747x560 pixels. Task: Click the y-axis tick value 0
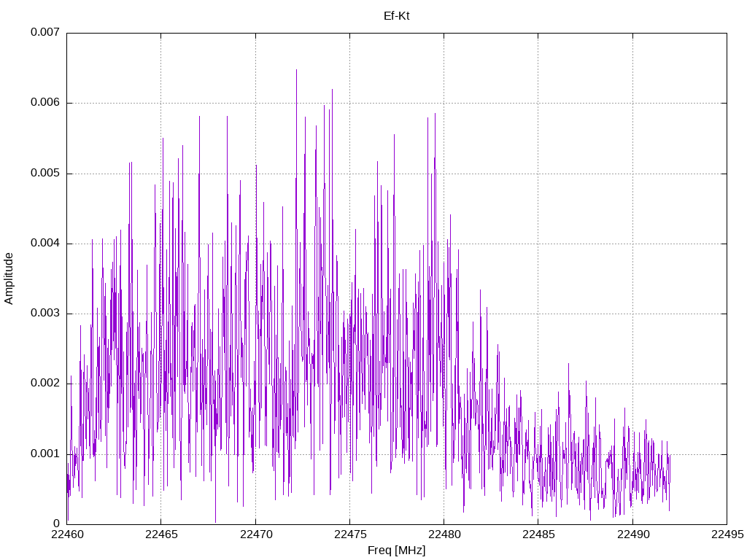click(57, 524)
